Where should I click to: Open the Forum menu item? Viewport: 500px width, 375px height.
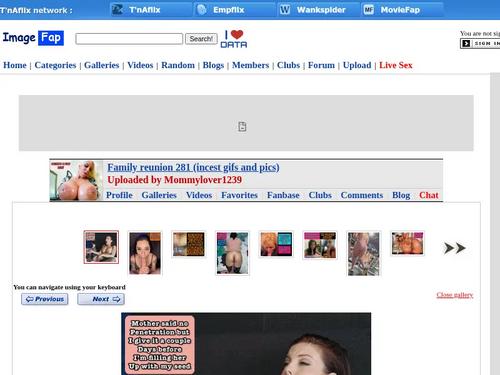[321, 65]
